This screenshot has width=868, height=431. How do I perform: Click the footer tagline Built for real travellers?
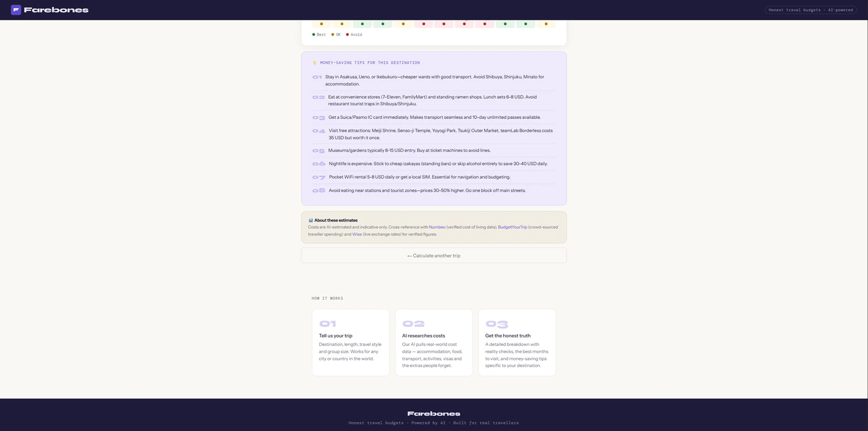486,423
